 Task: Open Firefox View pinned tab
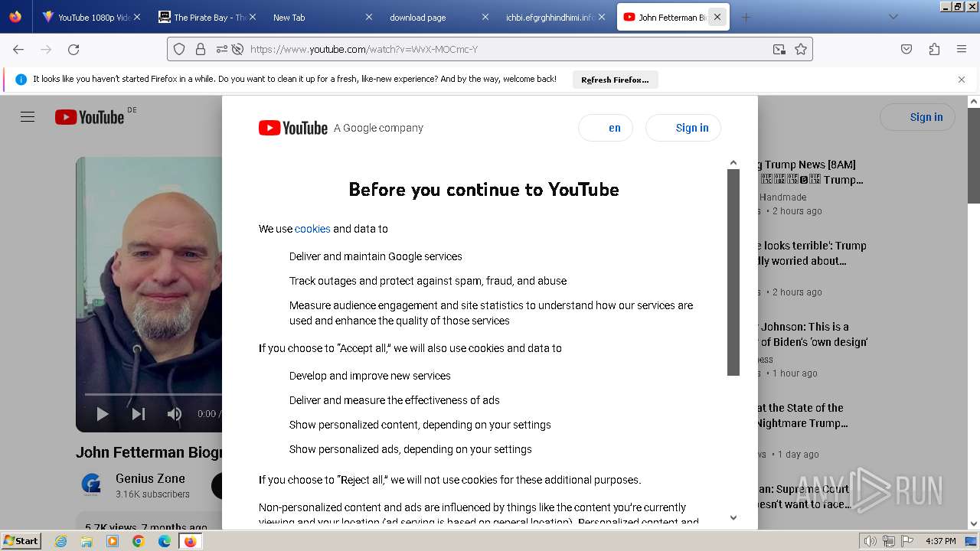pos(15,17)
